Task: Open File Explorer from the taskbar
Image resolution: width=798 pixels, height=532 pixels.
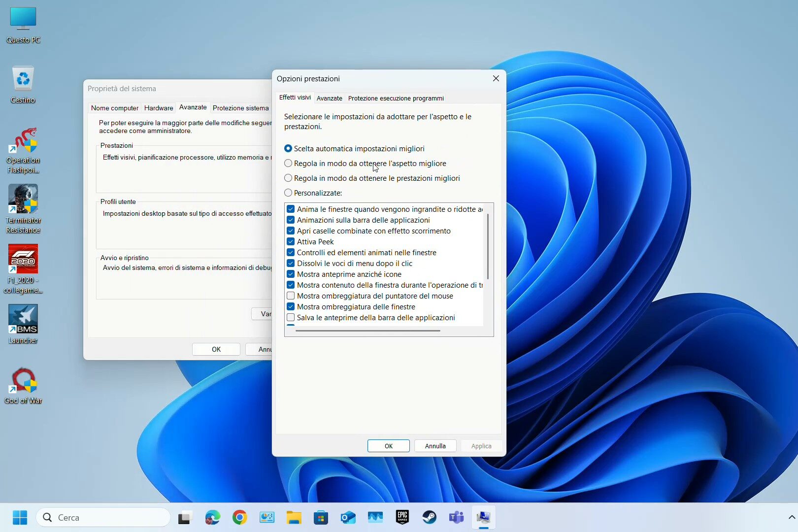Action: [294, 517]
